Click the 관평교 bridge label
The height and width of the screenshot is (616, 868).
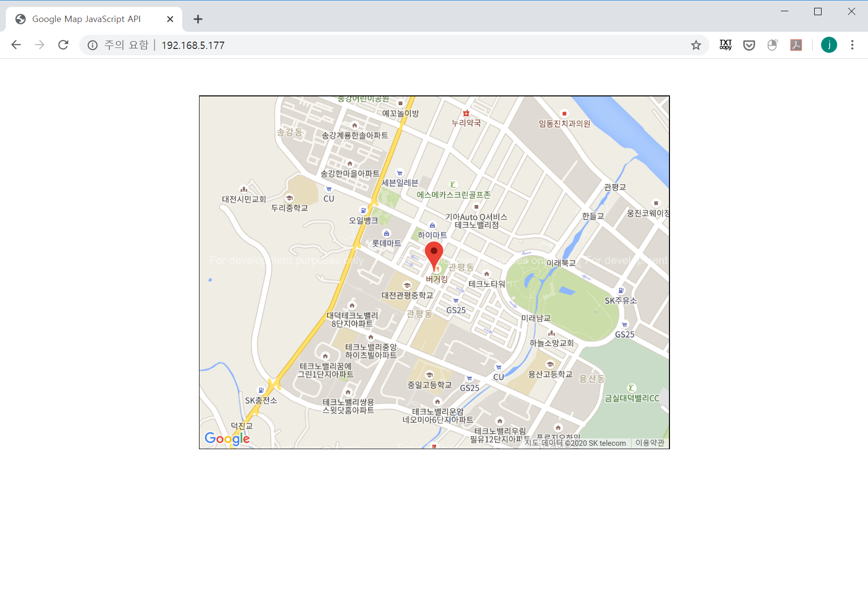click(x=615, y=187)
